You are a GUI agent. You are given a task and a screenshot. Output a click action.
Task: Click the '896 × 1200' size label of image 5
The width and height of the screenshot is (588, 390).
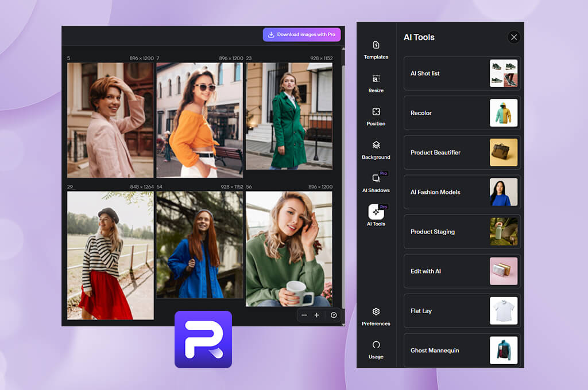pyautogui.click(x=142, y=58)
